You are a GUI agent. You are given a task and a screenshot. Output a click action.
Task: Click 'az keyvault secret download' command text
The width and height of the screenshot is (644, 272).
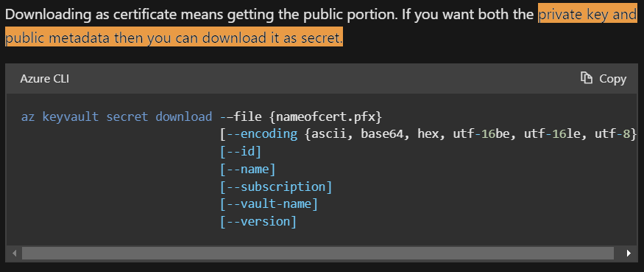(116, 117)
